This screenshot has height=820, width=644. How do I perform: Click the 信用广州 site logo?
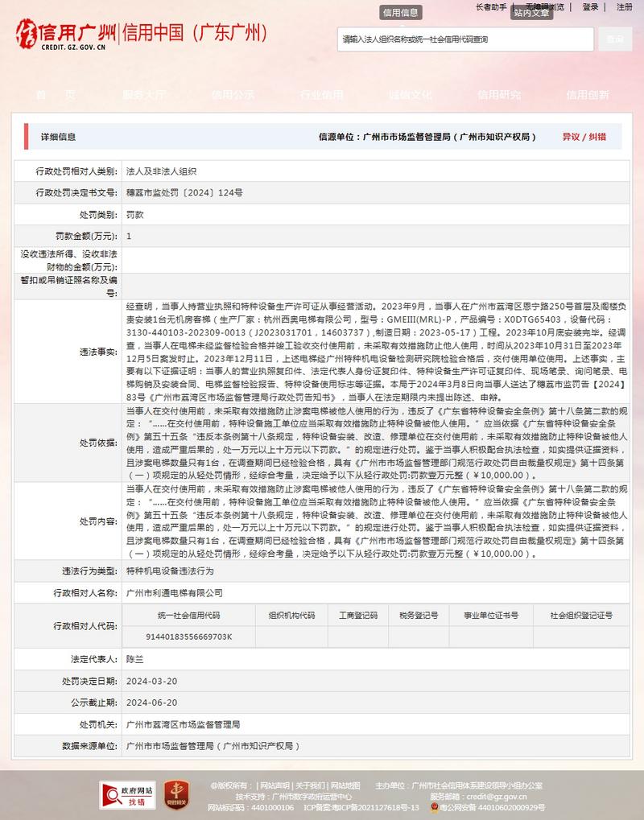coord(66,34)
